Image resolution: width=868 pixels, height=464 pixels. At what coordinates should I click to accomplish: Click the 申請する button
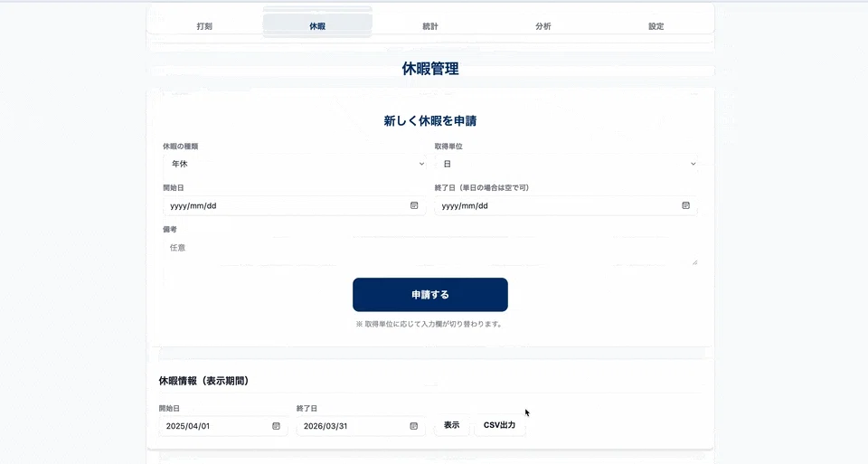coord(430,295)
